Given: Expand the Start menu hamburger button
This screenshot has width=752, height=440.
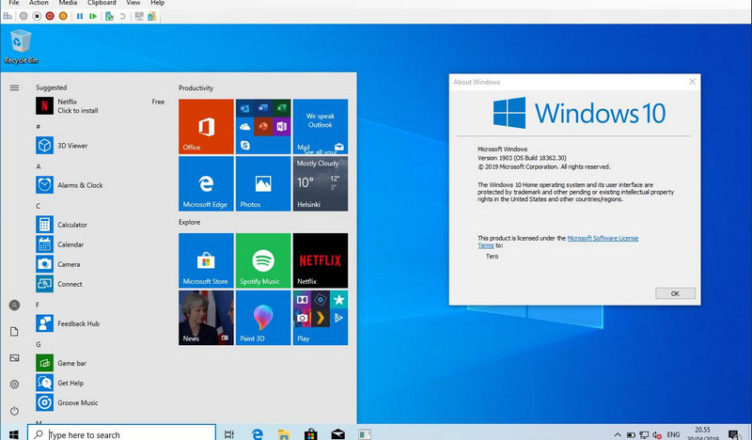Looking at the screenshot, I should tap(14, 88).
